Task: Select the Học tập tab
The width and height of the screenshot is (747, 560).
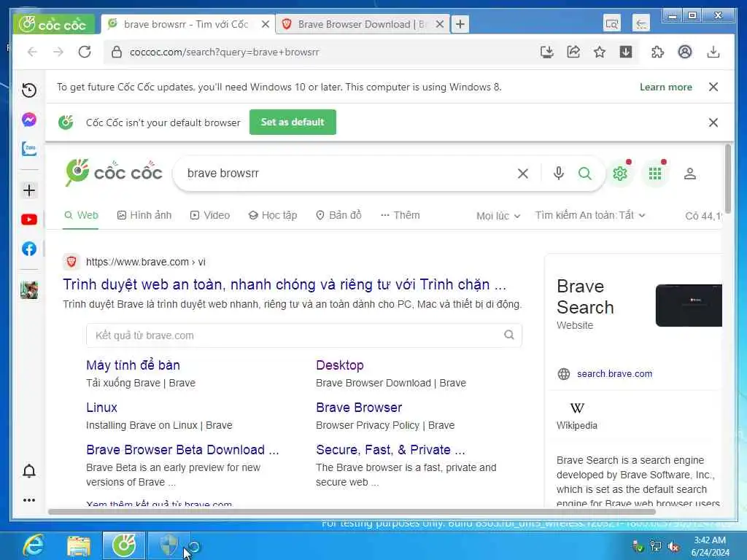Action: click(x=273, y=215)
